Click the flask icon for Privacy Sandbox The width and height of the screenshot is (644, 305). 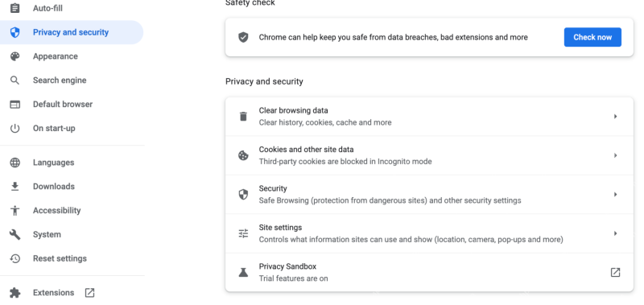tap(243, 272)
